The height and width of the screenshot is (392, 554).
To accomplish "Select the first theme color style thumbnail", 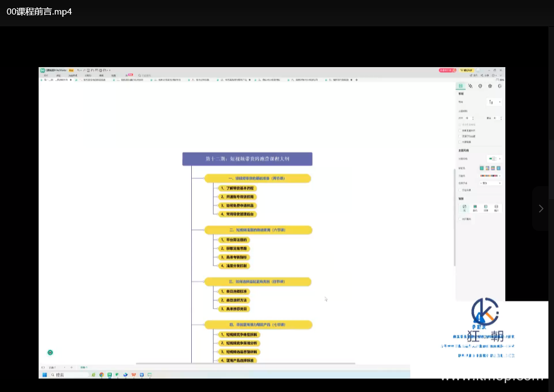I will pyautogui.click(x=482, y=168).
